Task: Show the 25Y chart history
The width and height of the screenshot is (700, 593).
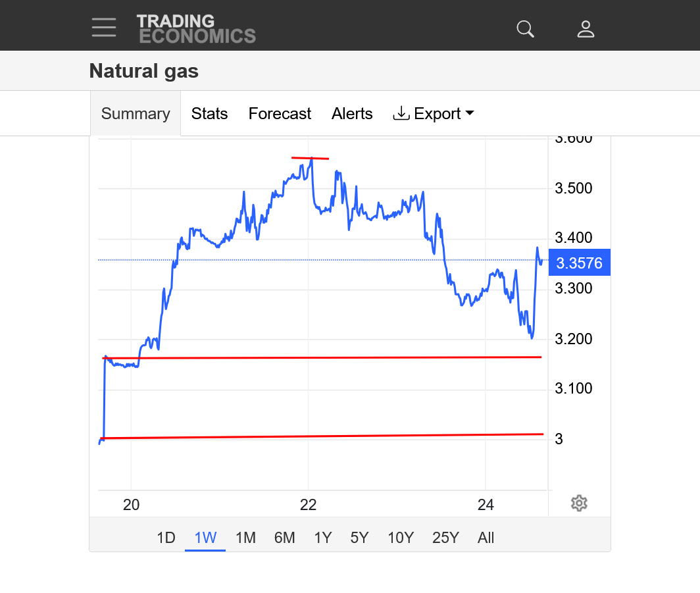Action: (445, 538)
